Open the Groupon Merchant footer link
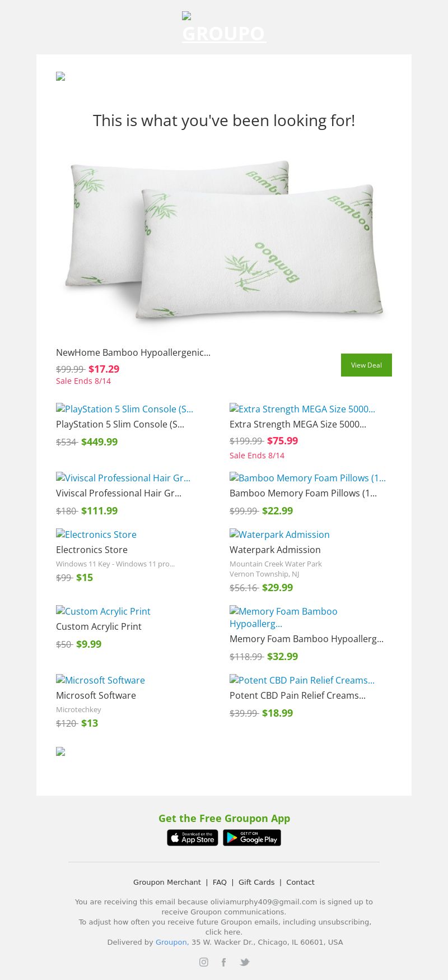This screenshot has width=448, height=980. 167,882
